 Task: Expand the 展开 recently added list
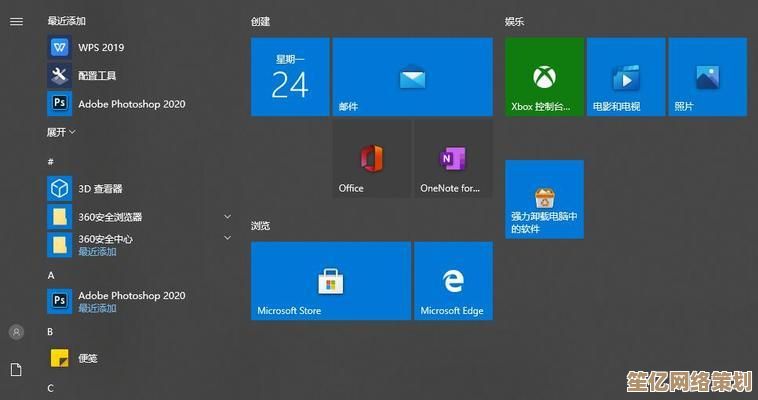[x=61, y=132]
